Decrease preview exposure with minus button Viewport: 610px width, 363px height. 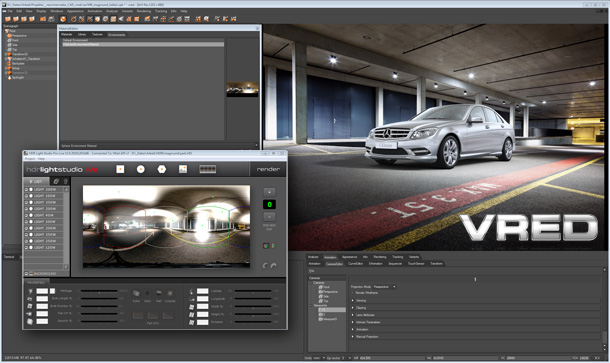pos(269,217)
